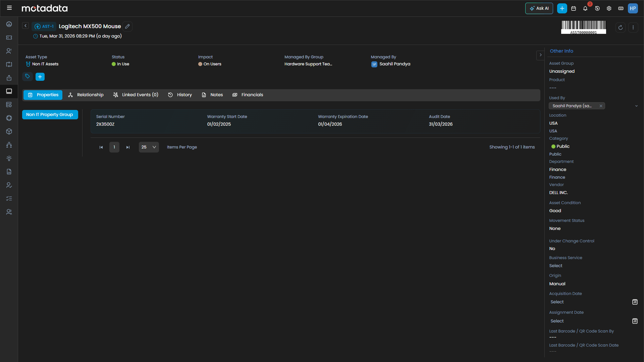
Task: Switch to the History tab
Action: 180,95
